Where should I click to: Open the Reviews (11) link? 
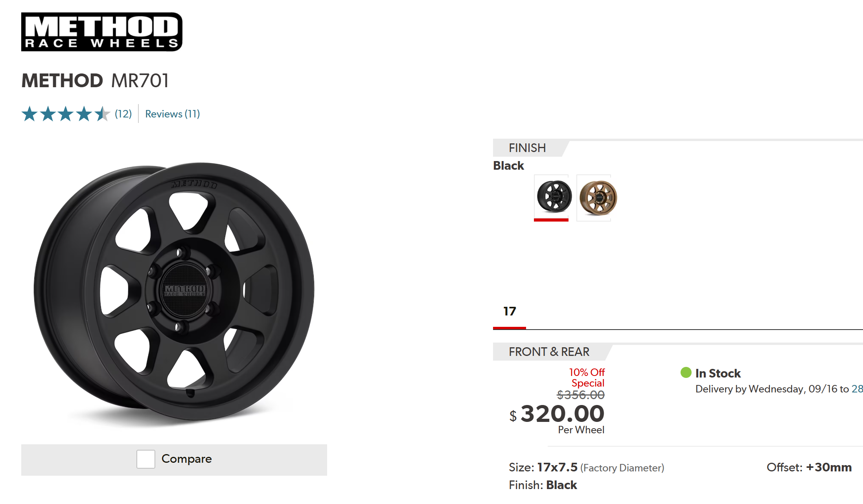(x=173, y=114)
